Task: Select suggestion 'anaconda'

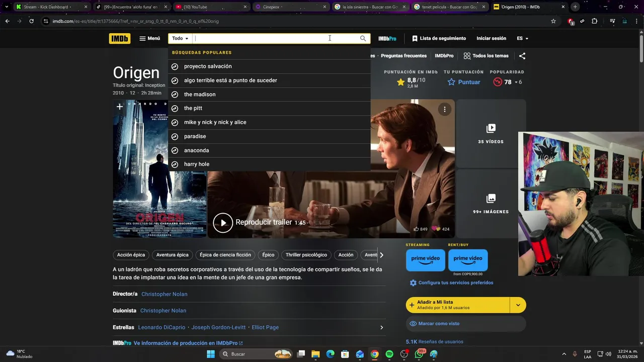Action: [x=269, y=150]
